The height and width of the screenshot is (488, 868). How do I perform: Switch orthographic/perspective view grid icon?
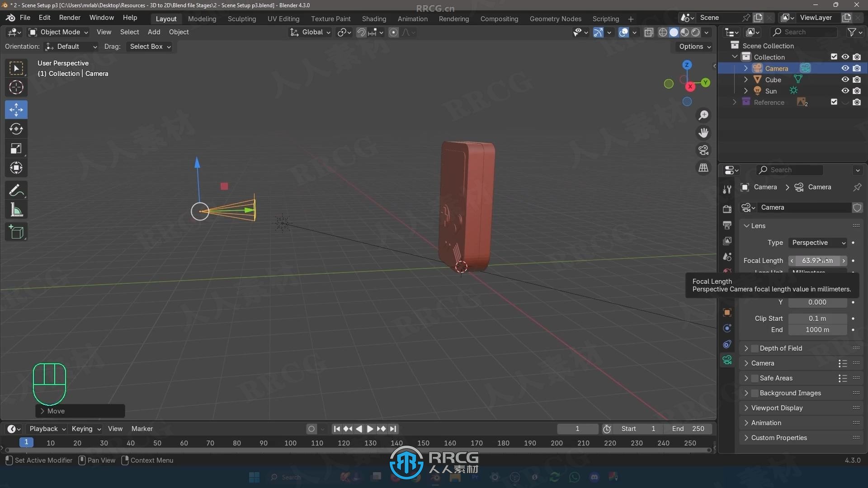point(703,168)
